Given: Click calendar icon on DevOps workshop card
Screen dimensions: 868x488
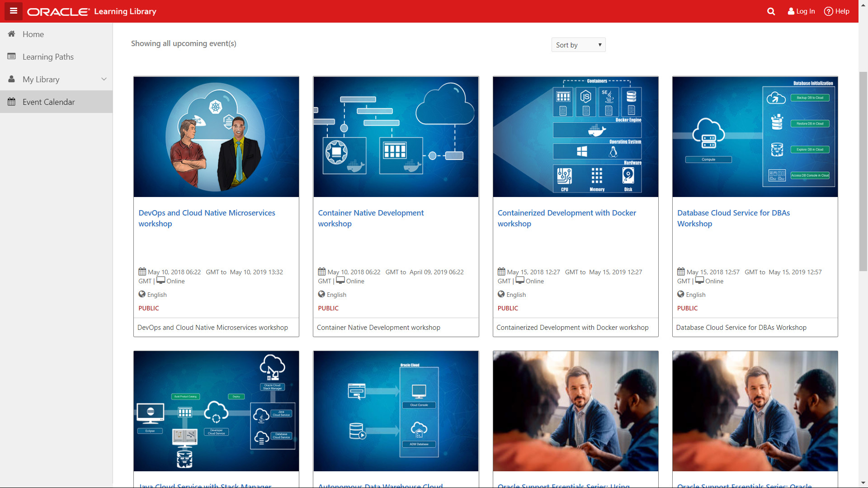Looking at the screenshot, I should [x=142, y=272].
